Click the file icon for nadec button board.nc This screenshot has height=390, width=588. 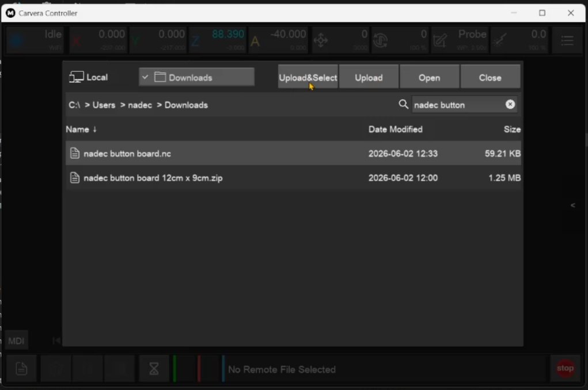[x=75, y=153]
